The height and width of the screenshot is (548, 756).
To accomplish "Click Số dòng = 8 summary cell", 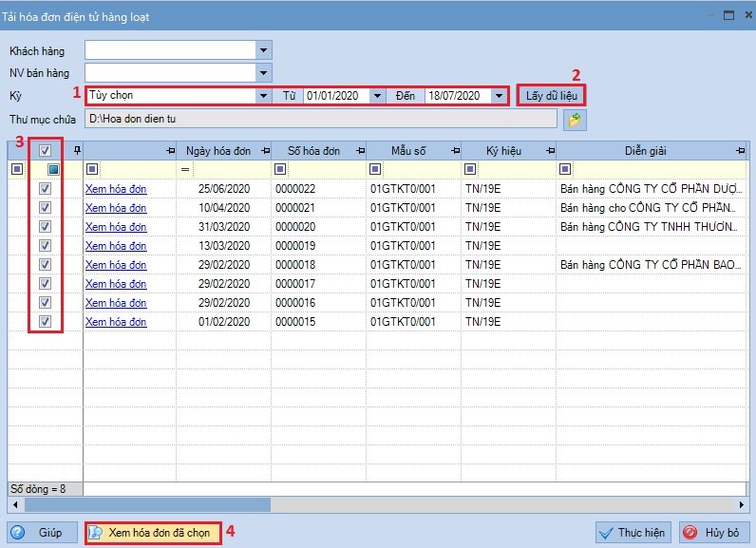I will pos(46,489).
